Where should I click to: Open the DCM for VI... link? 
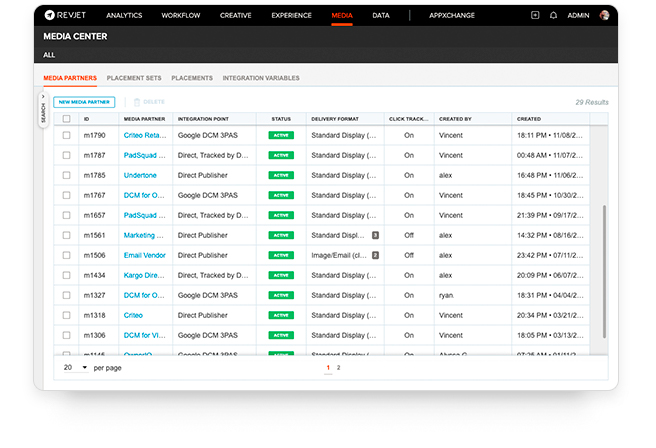pyautogui.click(x=144, y=335)
